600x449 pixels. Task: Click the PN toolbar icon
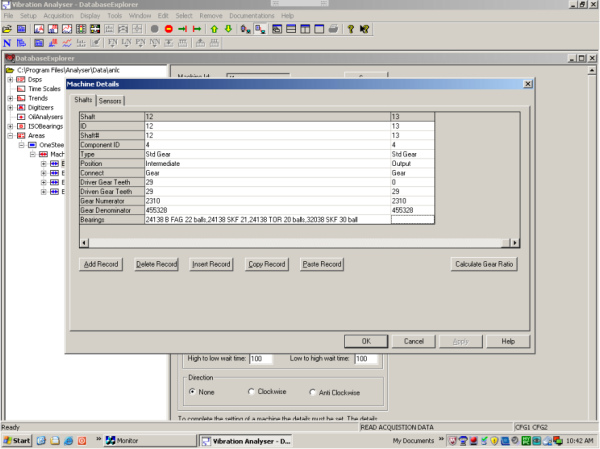(140, 43)
